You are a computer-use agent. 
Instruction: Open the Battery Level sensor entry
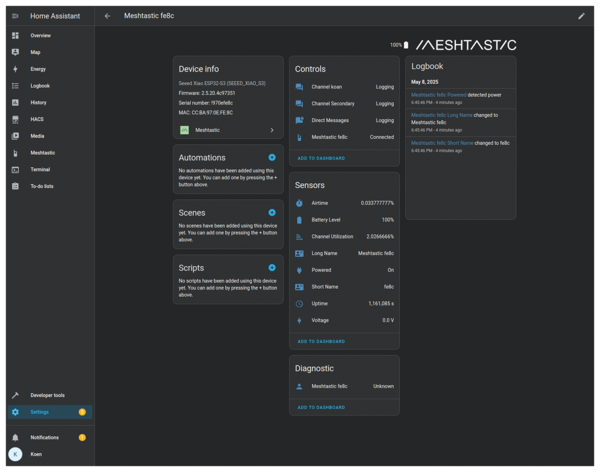click(x=346, y=219)
